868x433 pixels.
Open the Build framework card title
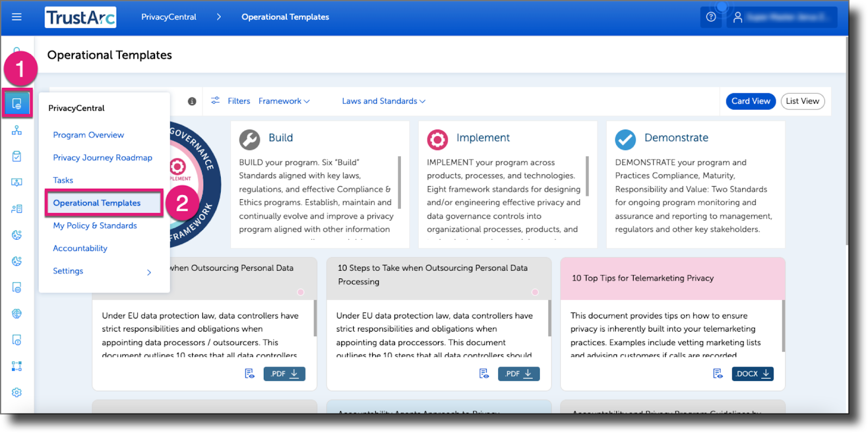(280, 138)
